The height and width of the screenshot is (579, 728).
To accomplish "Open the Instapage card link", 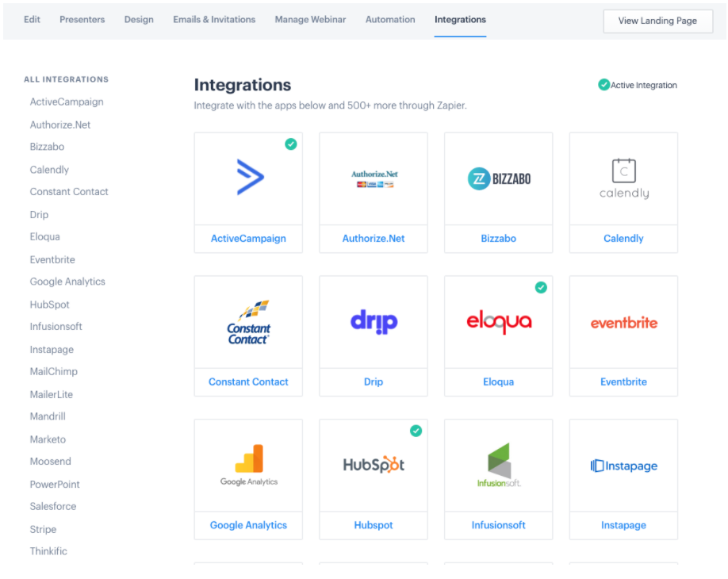I will [x=623, y=525].
